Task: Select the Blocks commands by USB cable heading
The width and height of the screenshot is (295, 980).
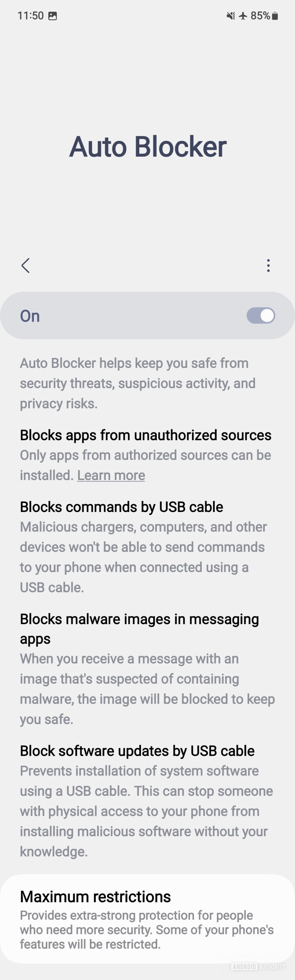Action: (122, 507)
